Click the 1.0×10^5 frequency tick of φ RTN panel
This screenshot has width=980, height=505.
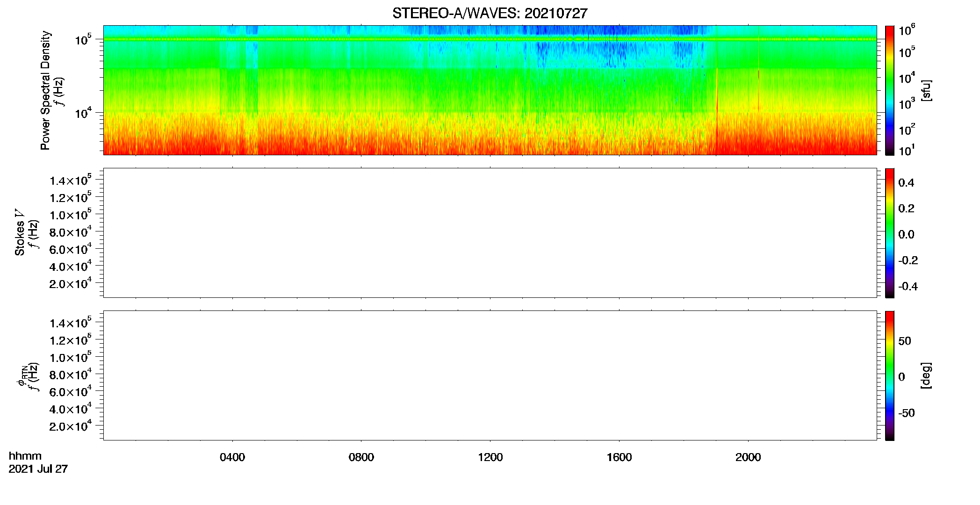coord(71,357)
